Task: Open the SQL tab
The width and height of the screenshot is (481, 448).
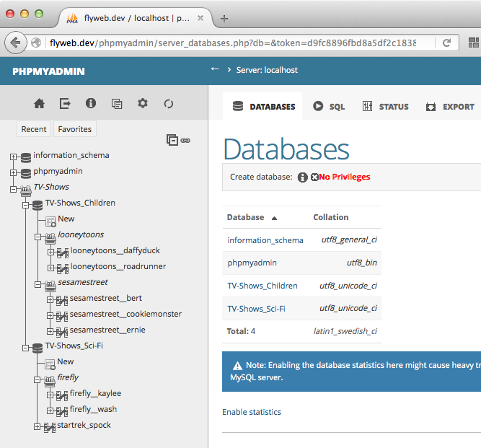Action: tap(329, 107)
